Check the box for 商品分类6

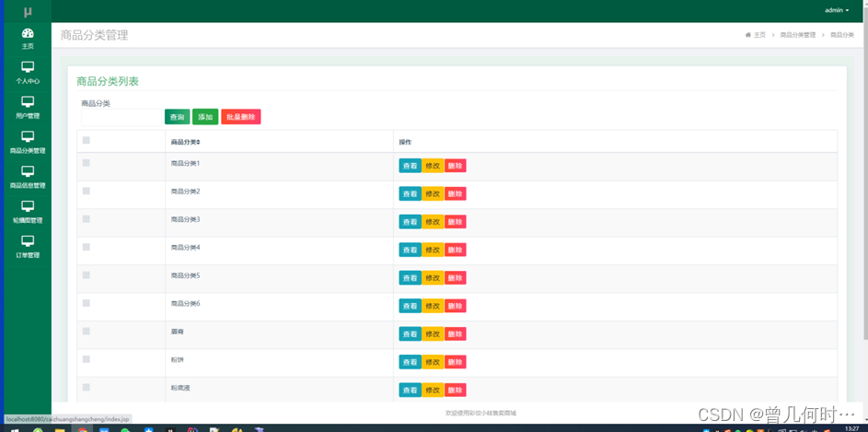click(87, 303)
